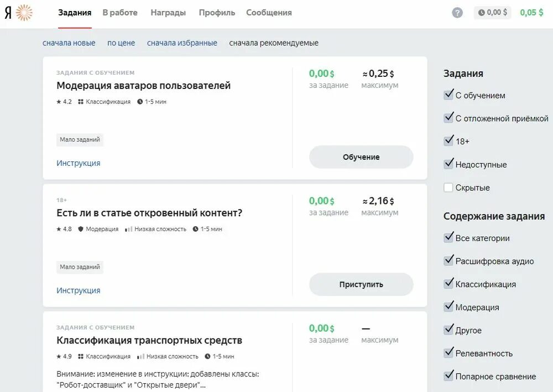The image size is (553, 392).
Task: Open the Награды tab
Action: pos(168,13)
